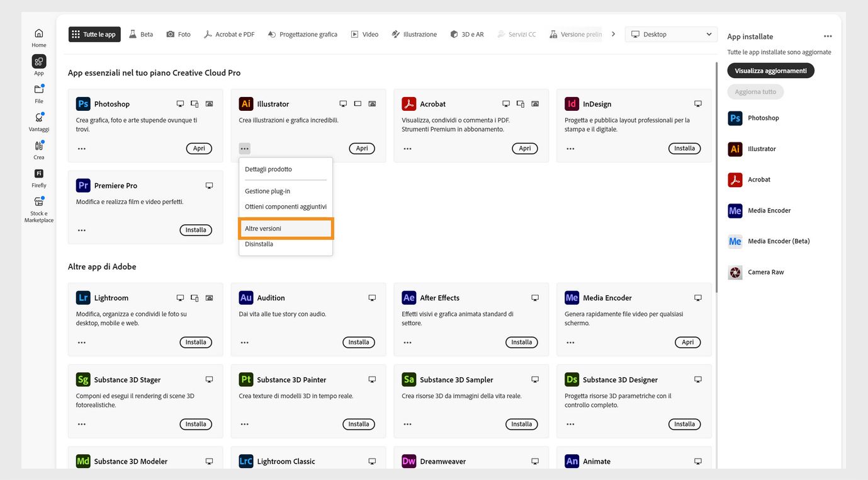Click the Audition card app icon
The width and height of the screenshot is (868, 480).
point(246,298)
